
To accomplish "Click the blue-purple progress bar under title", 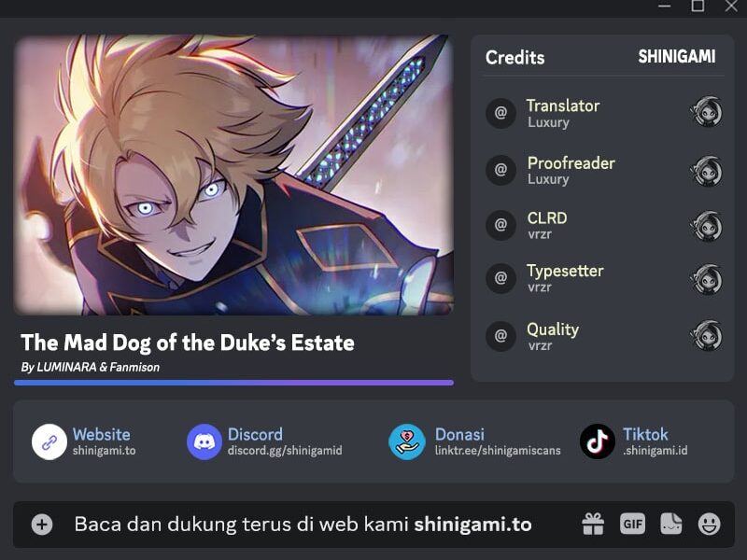I will tap(234, 383).
